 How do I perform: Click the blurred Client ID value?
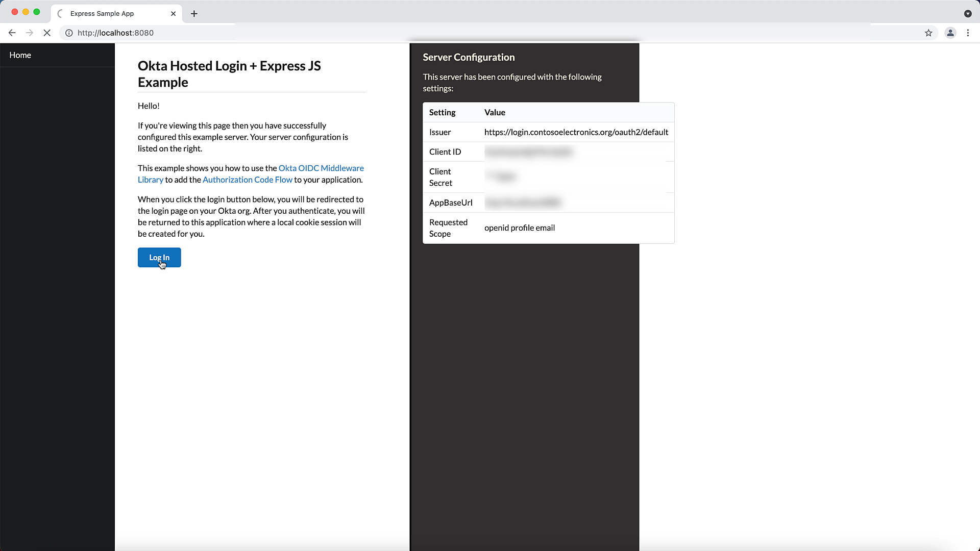[x=528, y=152]
